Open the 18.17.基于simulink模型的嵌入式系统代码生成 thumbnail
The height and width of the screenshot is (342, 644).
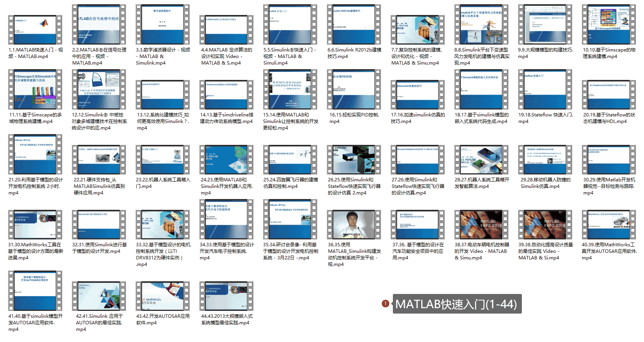click(x=481, y=89)
